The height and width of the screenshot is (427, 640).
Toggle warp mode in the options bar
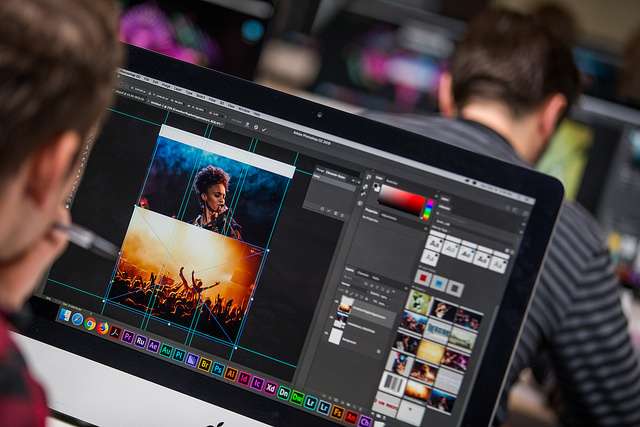point(247,124)
